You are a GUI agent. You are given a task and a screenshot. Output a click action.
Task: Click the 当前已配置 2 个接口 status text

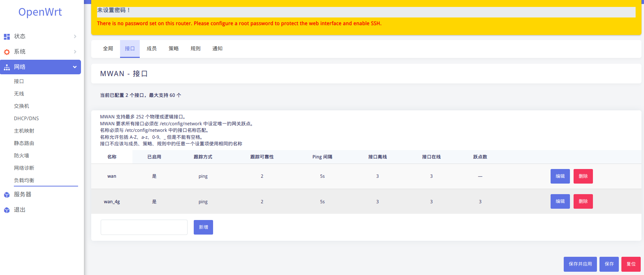click(x=140, y=95)
